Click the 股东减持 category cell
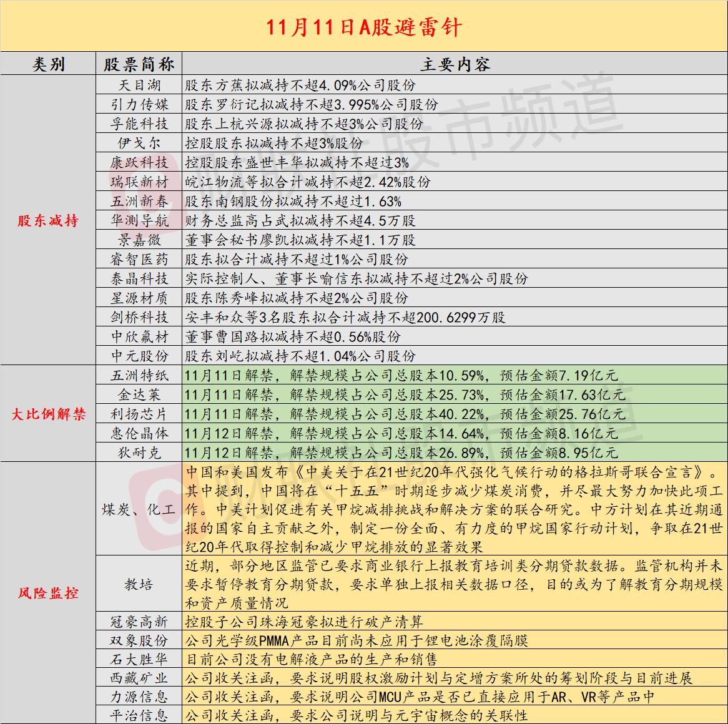 (x=48, y=220)
